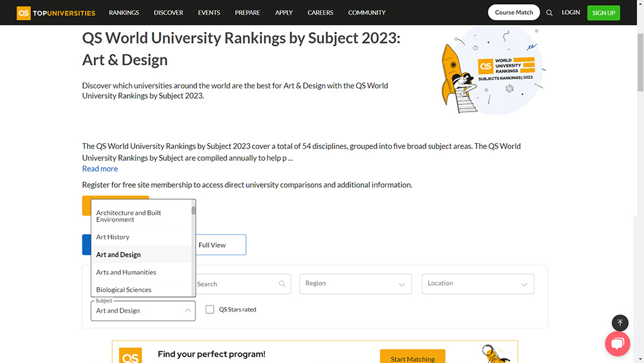644x363 pixels.
Task: Click the magnifier icon in Search field
Action: point(282,284)
